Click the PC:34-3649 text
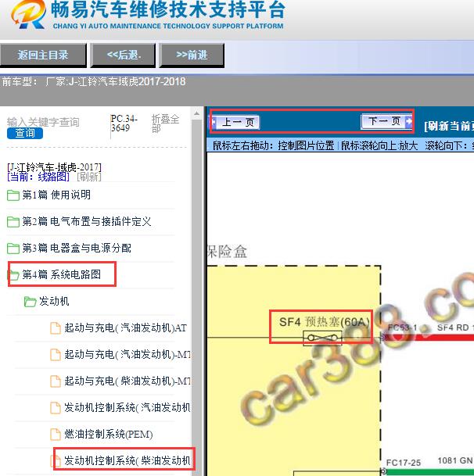The width and height of the screenshot is (474, 476). [124, 123]
